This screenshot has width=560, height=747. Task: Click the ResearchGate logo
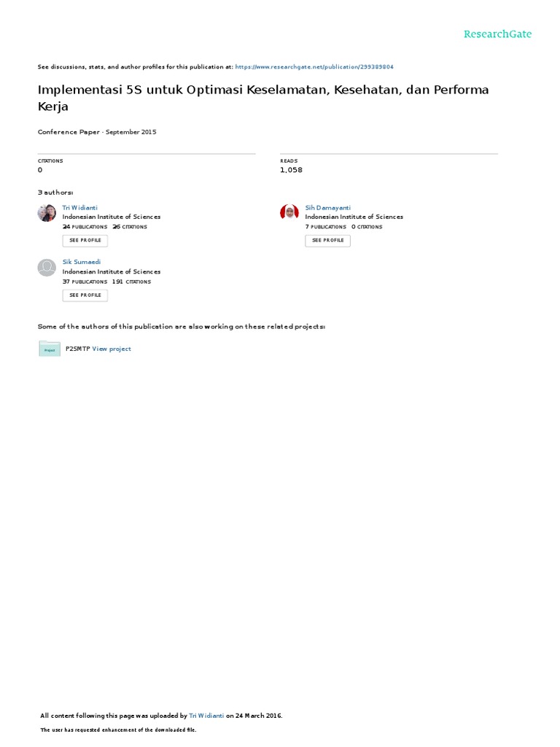point(497,34)
